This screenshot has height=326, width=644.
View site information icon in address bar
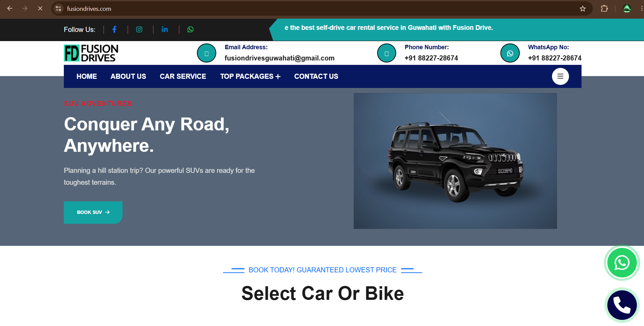click(58, 8)
